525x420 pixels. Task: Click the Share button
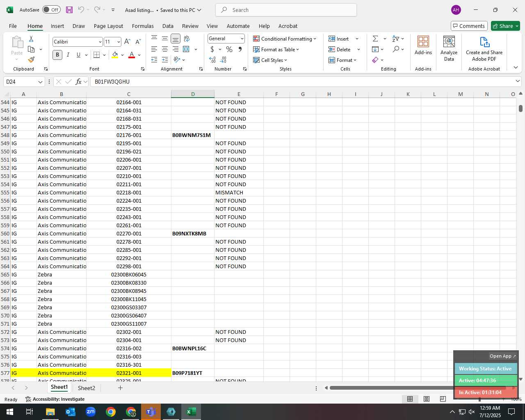(x=505, y=26)
